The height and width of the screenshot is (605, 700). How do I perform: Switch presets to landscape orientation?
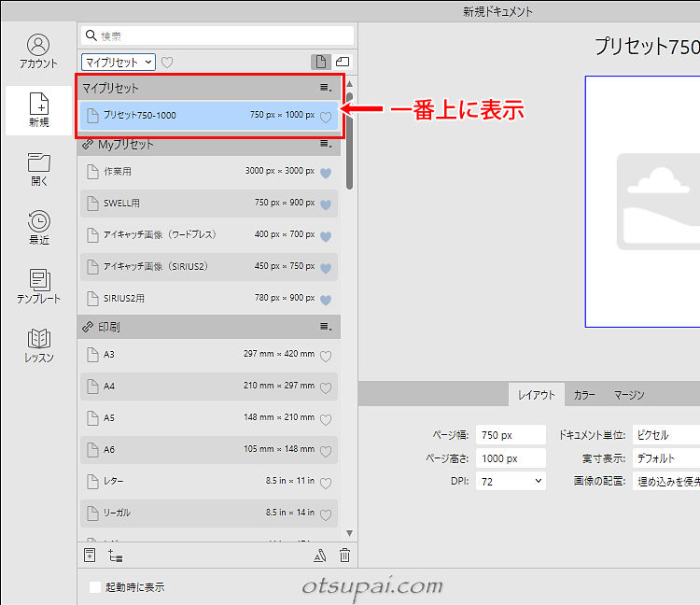343,62
